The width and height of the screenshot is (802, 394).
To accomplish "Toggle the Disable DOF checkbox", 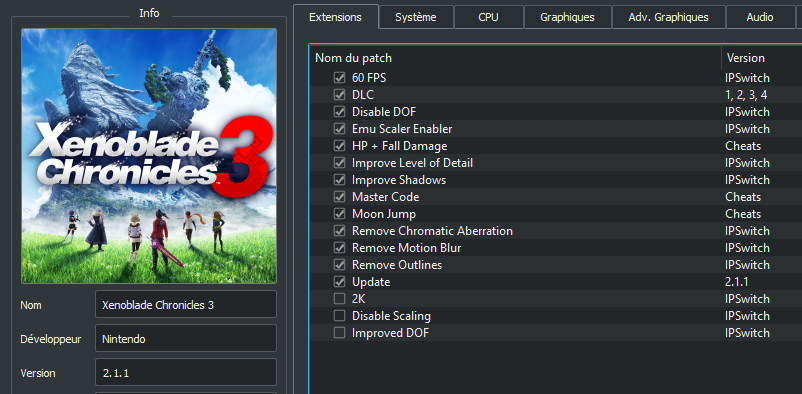I will tap(339, 112).
